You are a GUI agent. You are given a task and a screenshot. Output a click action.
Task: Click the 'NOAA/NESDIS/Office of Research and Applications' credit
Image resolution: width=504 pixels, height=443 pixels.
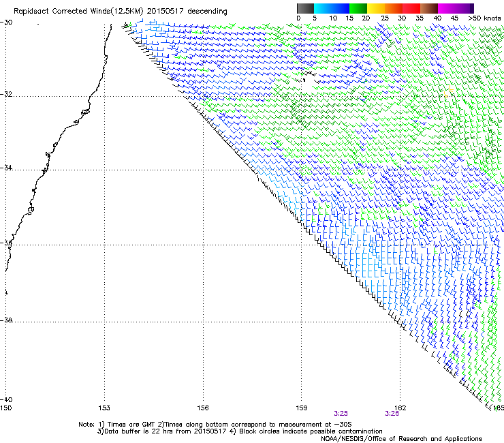tap(401, 439)
